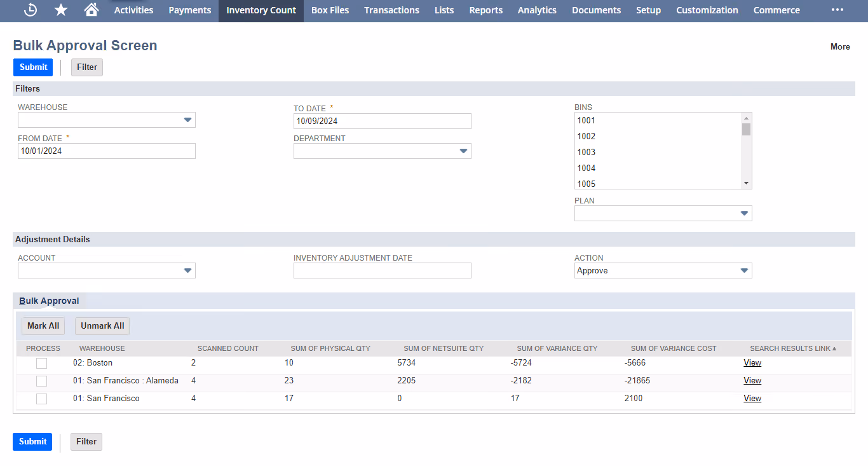
Task: Click the Mark All button
Action: (x=43, y=326)
